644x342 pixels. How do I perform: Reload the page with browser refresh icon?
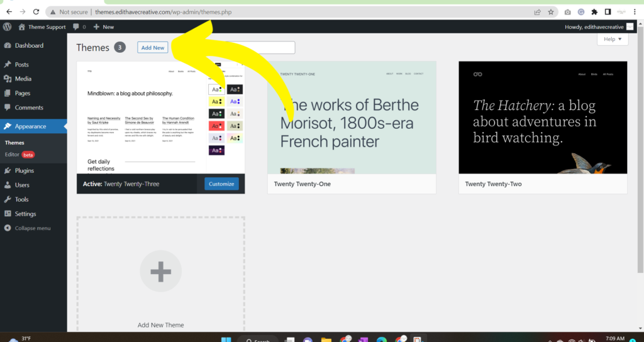(x=36, y=11)
